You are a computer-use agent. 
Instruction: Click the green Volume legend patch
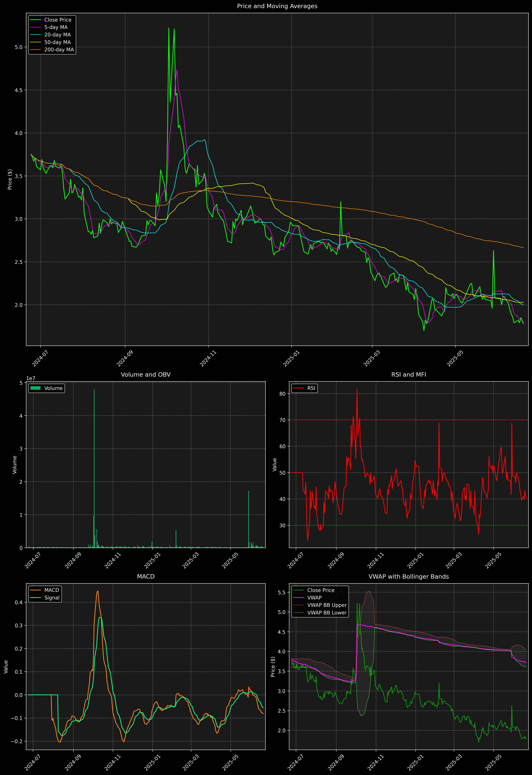35,388
